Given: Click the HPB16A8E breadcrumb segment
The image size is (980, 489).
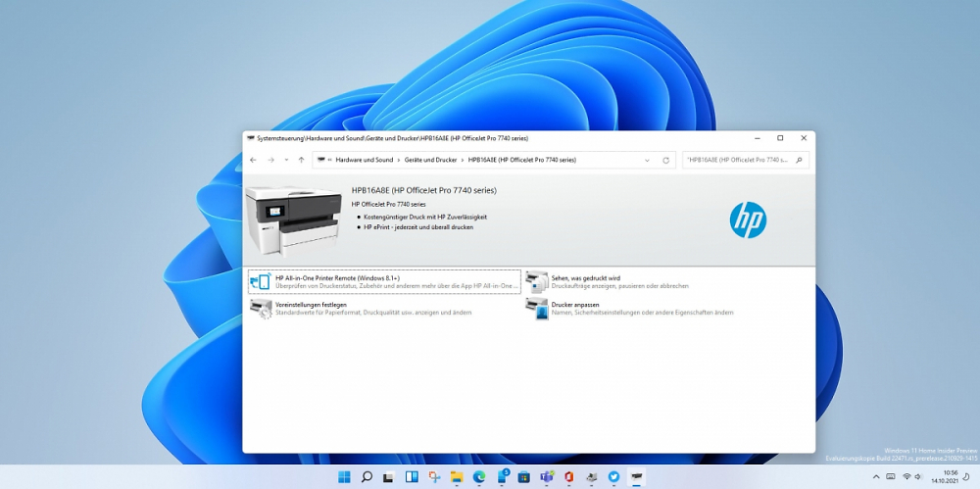Looking at the screenshot, I should point(522,160).
